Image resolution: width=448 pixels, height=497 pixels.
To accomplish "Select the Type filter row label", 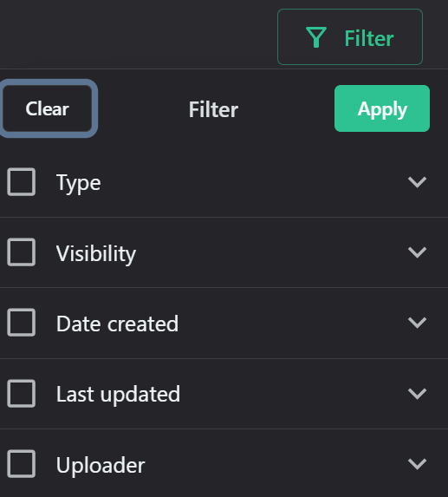I will point(79,184).
